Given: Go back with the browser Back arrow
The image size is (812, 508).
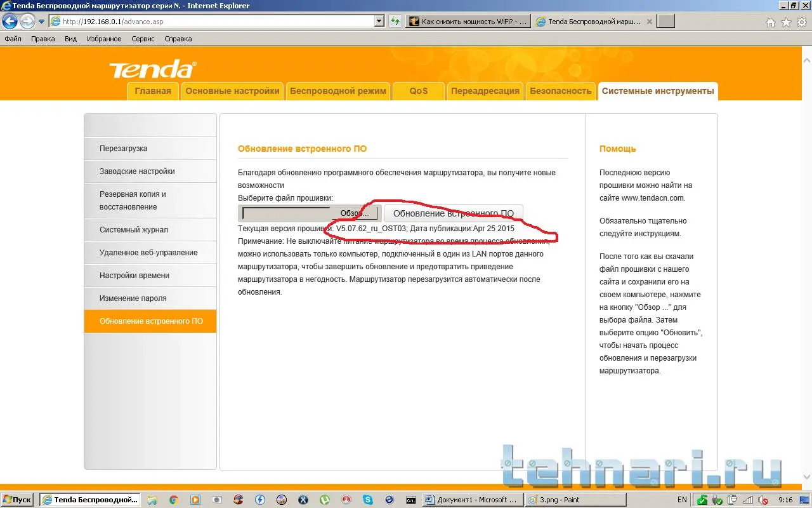Looking at the screenshot, I should pyautogui.click(x=10, y=22).
